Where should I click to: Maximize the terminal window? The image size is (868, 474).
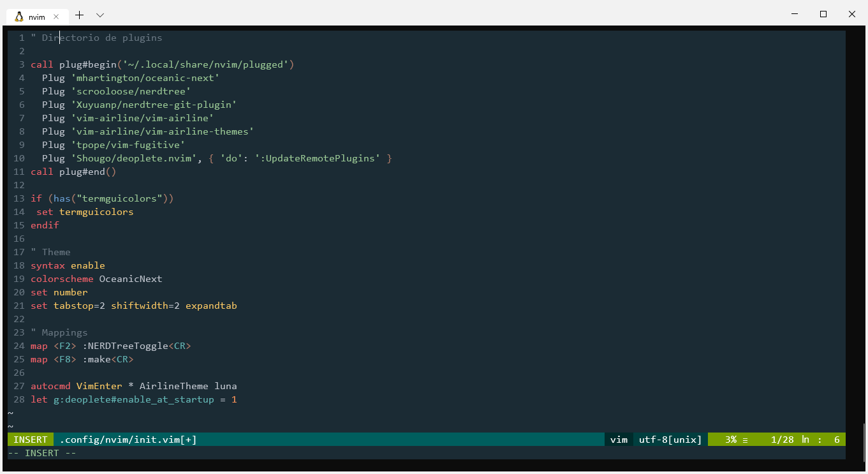click(823, 14)
